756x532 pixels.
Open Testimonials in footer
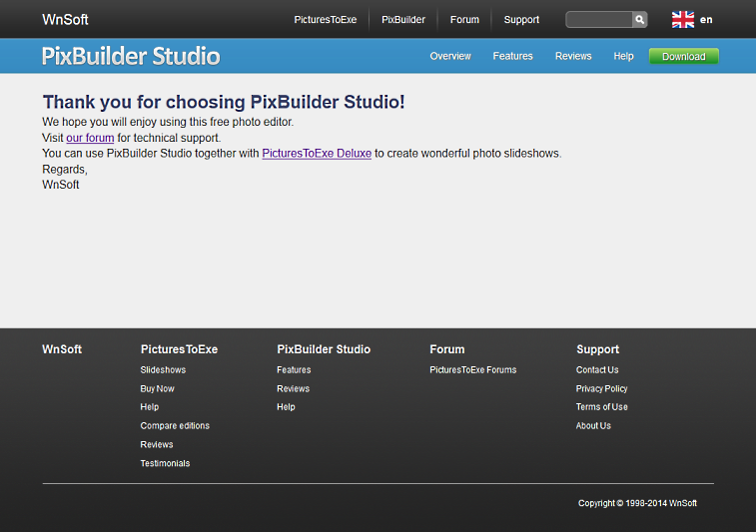point(165,463)
